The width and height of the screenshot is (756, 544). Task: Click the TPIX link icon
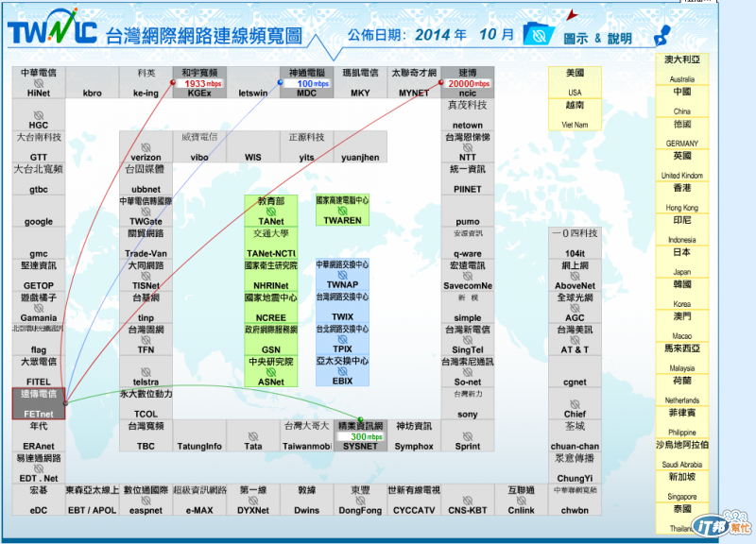click(x=342, y=339)
